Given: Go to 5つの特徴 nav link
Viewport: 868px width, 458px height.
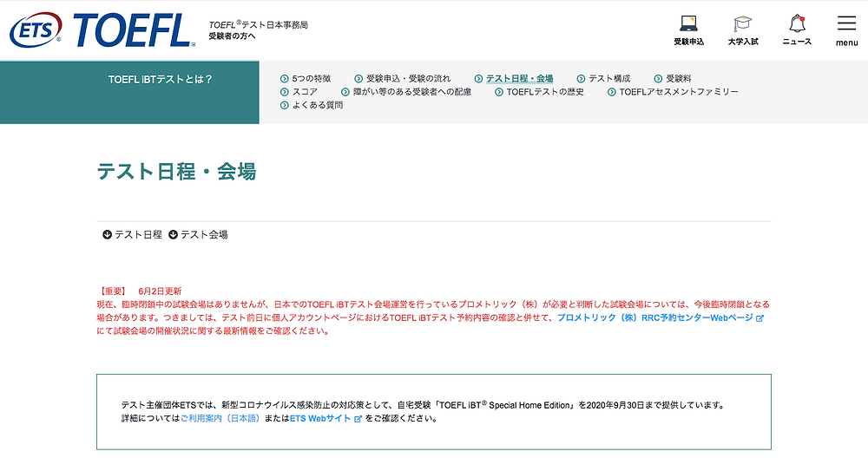Looking at the screenshot, I should pyautogui.click(x=311, y=79).
